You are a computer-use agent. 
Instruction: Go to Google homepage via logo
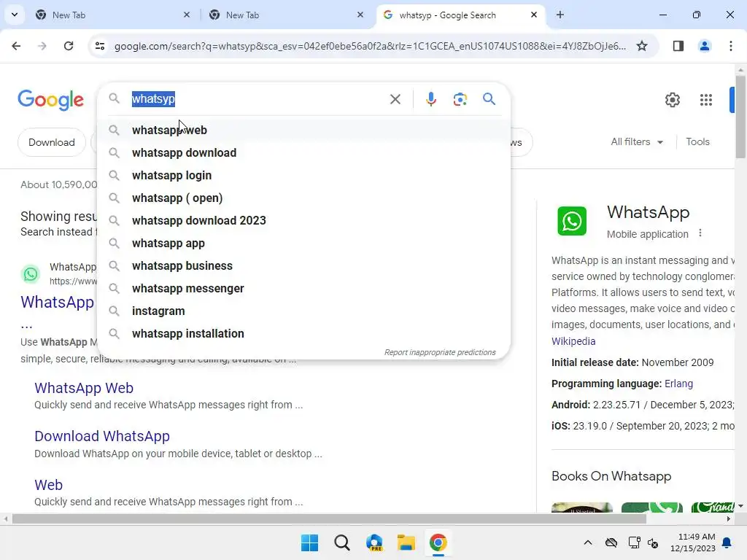(x=51, y=100)
